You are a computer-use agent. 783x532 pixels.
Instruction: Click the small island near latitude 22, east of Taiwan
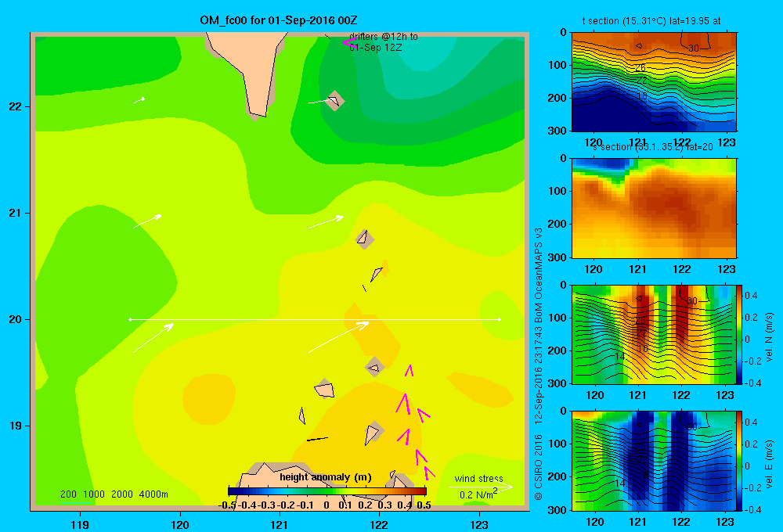(334, 101)
